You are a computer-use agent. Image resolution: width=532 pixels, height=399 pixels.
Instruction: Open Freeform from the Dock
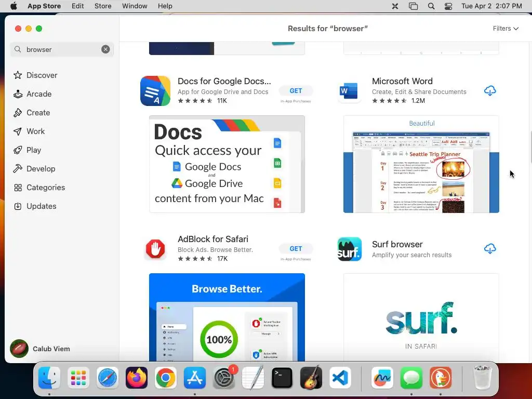[382, 378]
